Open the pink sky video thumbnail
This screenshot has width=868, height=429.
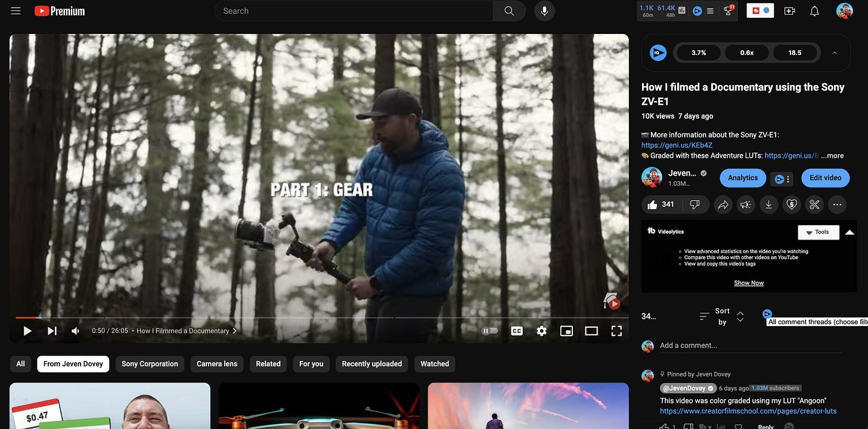[x=528, y=406]
